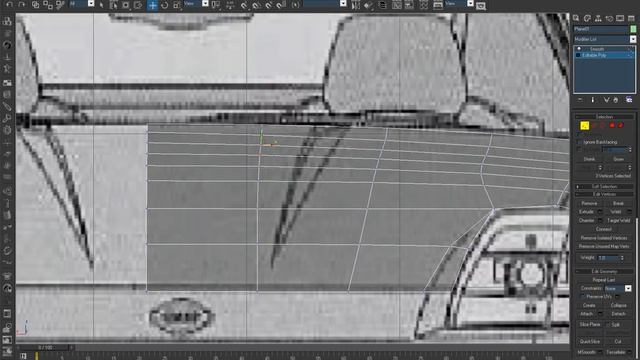This screenshot has height=360, width=640.
Task: Select Edge sub-object level icon
Action: pos(594,126)
